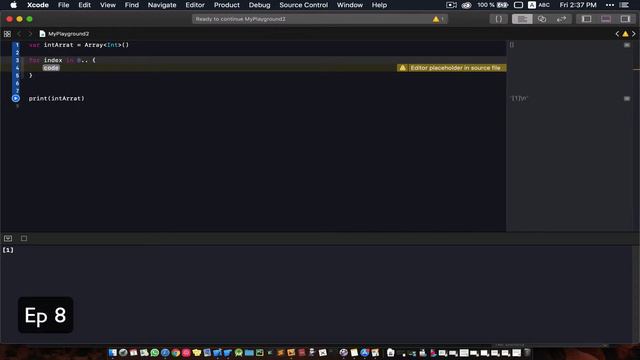Screen dimensions: 640x360
Task: Click the battery status indicator
Action: click(493, 5)
